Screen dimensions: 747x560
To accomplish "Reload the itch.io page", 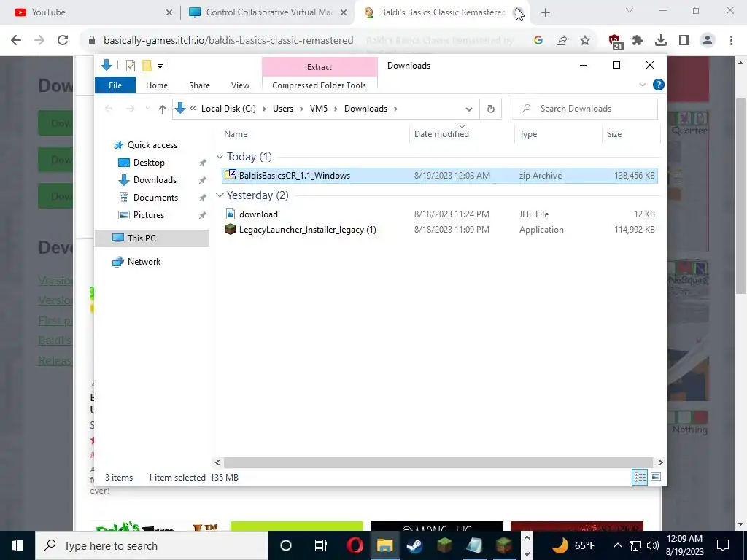I will 63,41.
